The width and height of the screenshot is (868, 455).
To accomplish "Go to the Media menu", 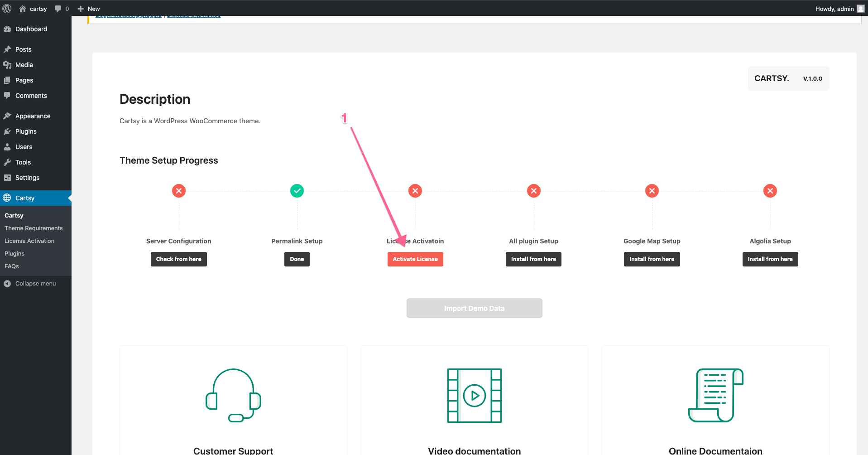I will pyautogui.click(x=36, y=65).
